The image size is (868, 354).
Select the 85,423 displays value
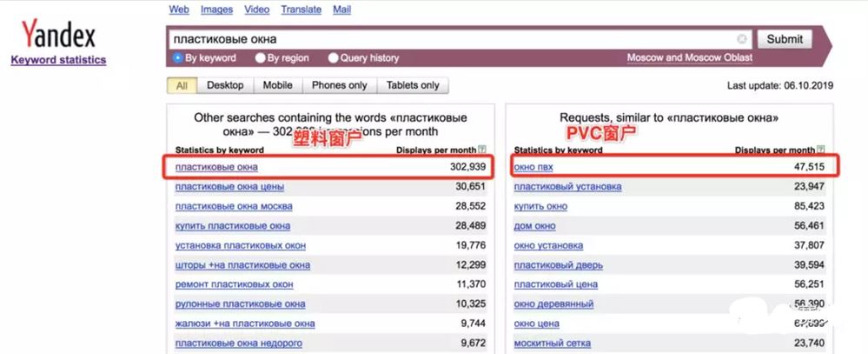pyautogui.click(x=809, y=206)
